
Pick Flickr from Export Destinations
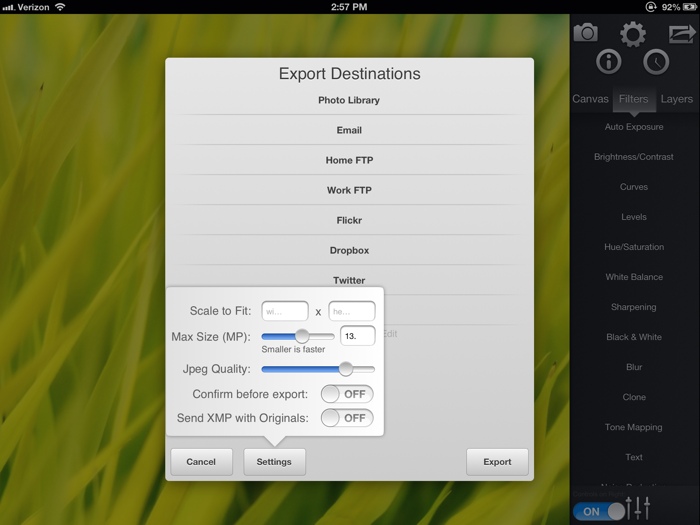(x=349, y=220)
